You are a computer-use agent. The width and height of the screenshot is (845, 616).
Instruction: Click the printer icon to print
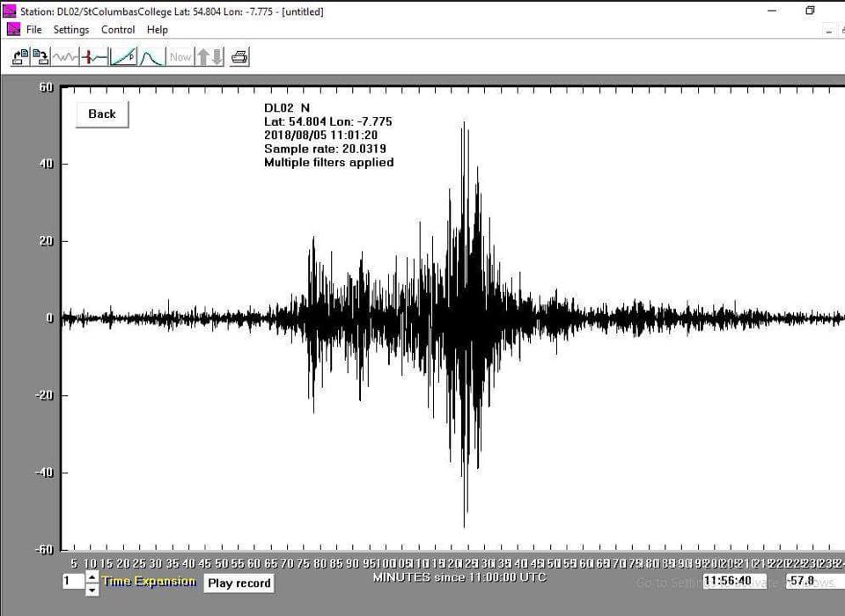(239, 57)
